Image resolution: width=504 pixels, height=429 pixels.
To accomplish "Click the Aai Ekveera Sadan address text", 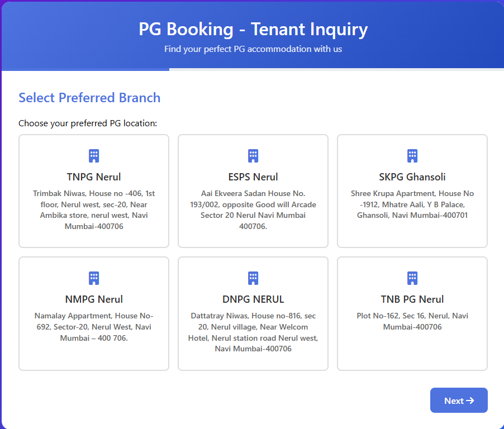I will pos(253,210).
